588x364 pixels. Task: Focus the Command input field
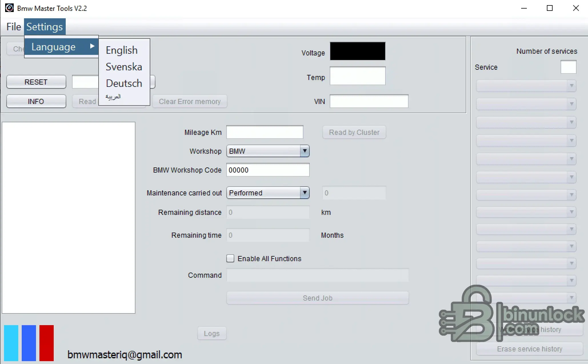318,275
